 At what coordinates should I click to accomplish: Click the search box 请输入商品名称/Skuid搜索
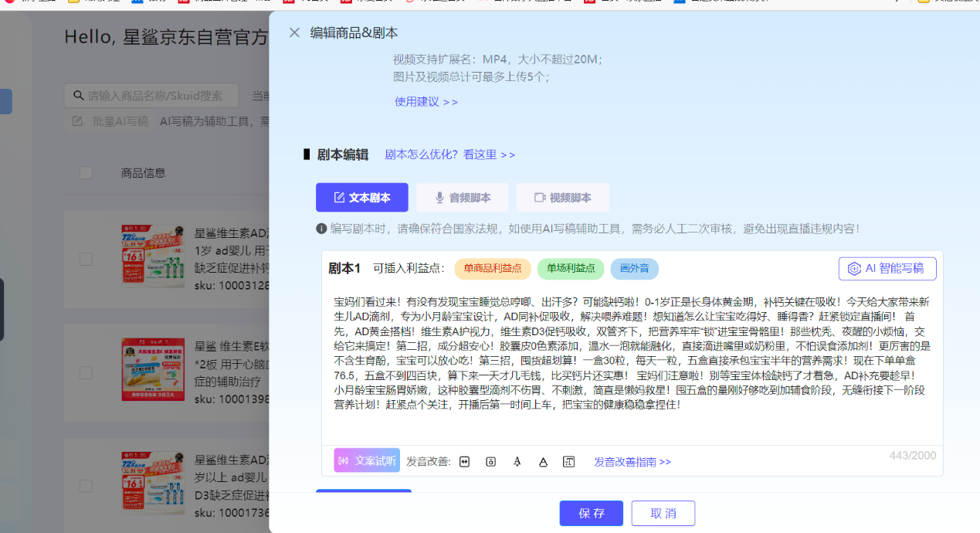coord(151,96)
